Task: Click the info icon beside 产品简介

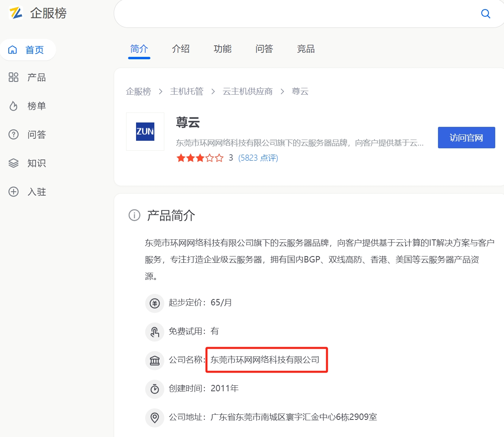Action: click(134, 215)
